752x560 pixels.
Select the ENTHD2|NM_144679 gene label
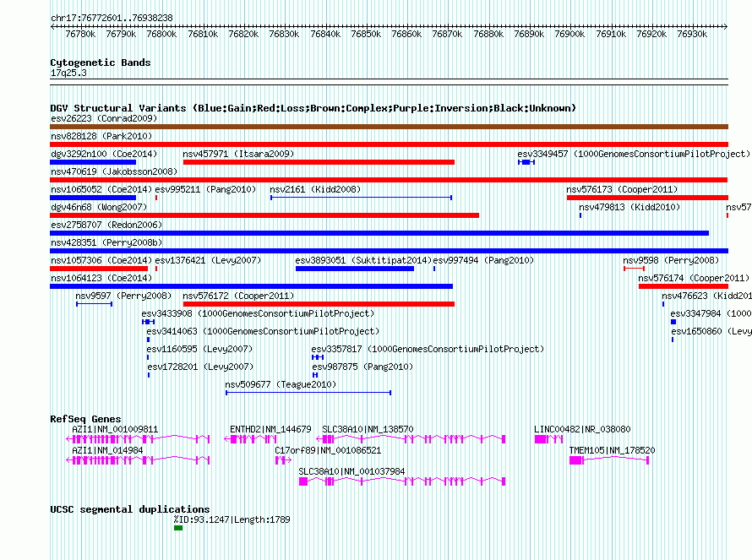coord(270,429)
